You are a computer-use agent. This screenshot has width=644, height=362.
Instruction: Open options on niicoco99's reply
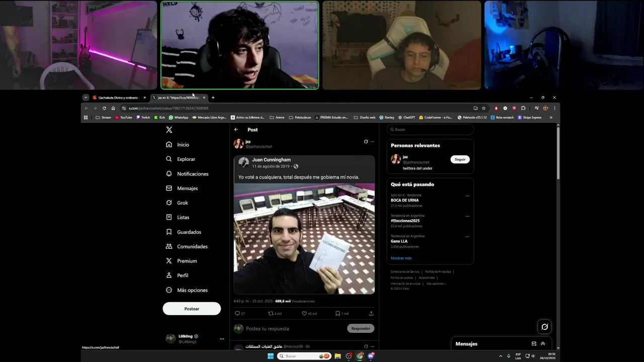point(372,346)
